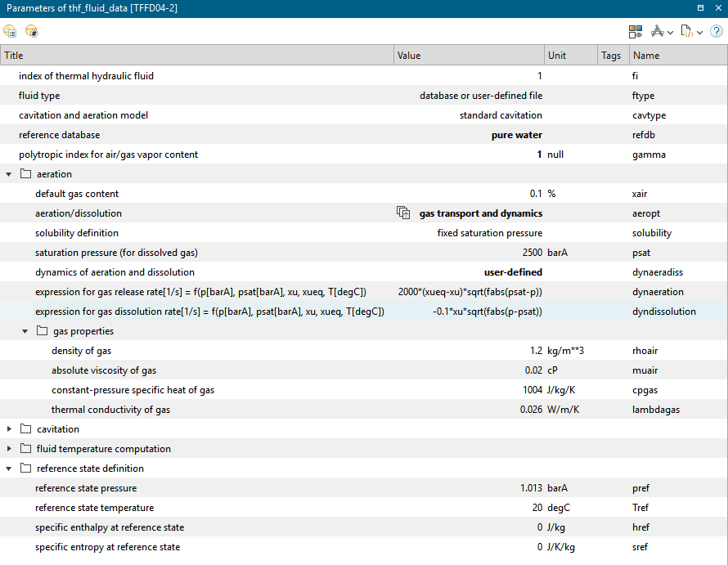
Task: Edit the saturation pressure value 2500
Action: click(x=529, y=253)
